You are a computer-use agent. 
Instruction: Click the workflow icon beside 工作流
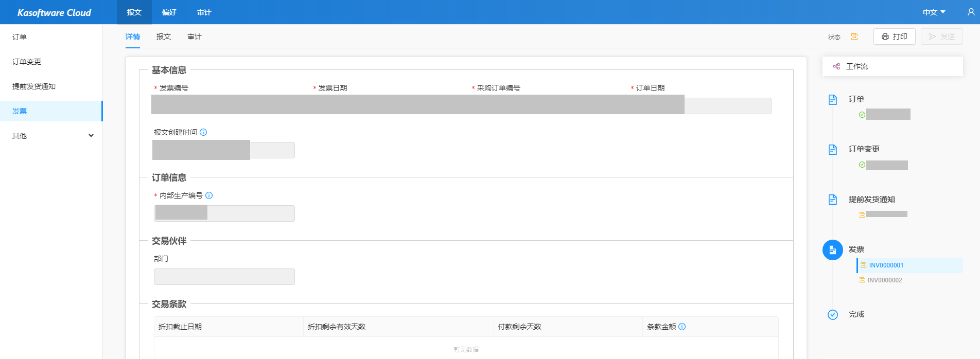tap(836, 66)
